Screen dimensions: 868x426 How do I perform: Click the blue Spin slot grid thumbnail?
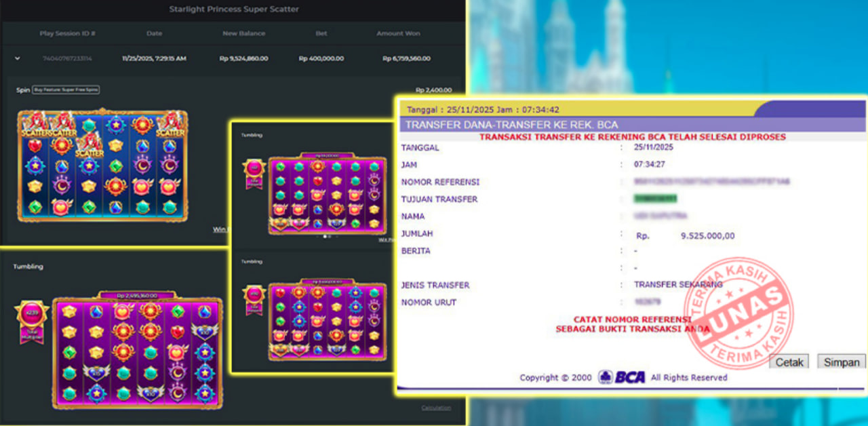(102, 166)
